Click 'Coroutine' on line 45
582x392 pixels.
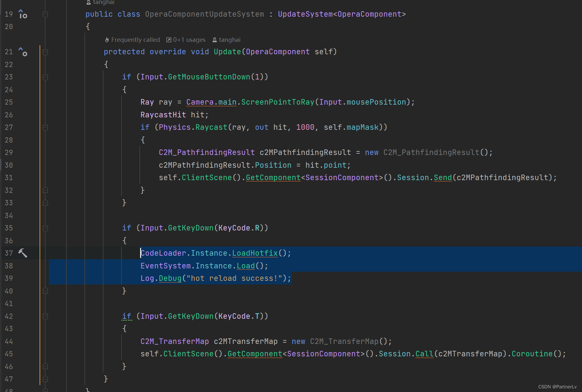[532, 354]
